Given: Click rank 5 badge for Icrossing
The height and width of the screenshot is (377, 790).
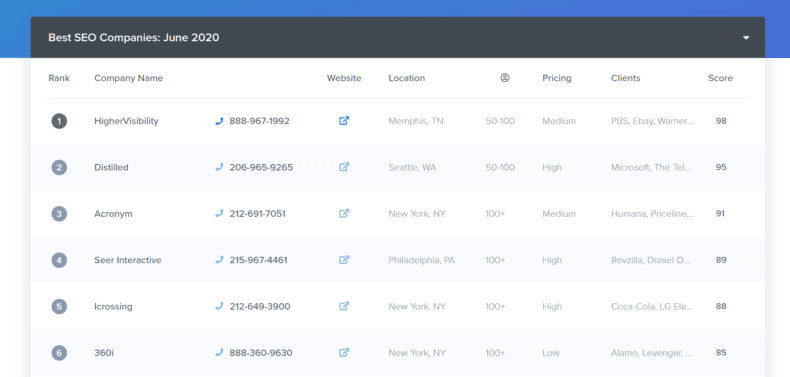Looking at the screenshot, I should [59, 306].
